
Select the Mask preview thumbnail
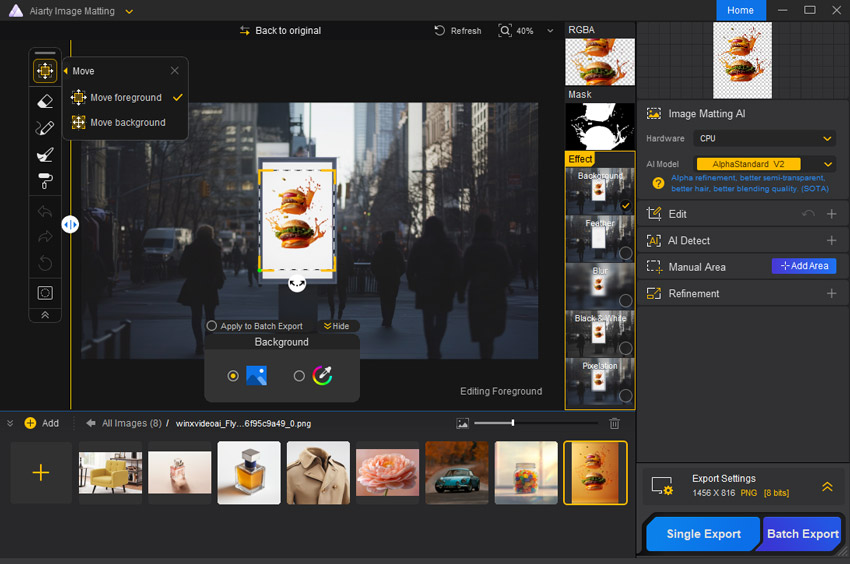point(600,126)
